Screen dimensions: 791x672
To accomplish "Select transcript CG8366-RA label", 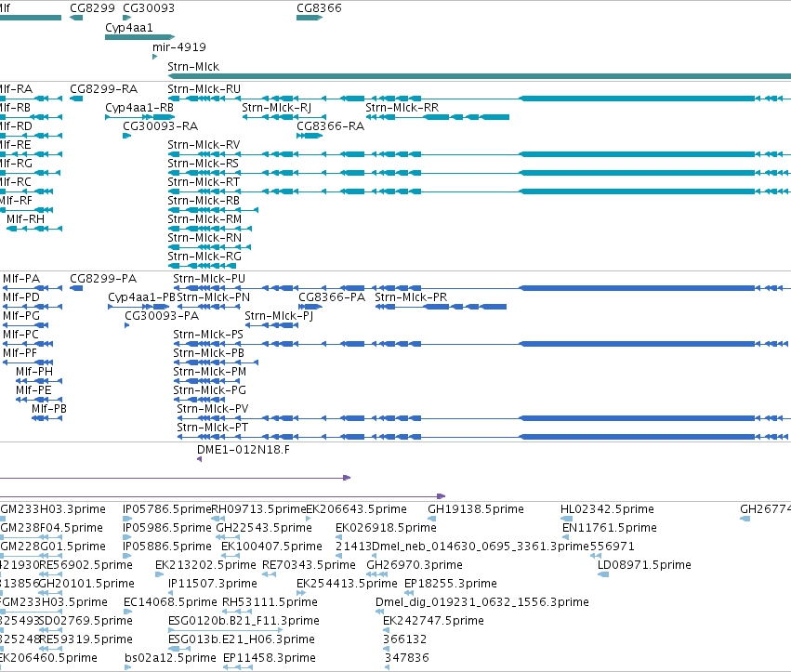I will (330, 126).
